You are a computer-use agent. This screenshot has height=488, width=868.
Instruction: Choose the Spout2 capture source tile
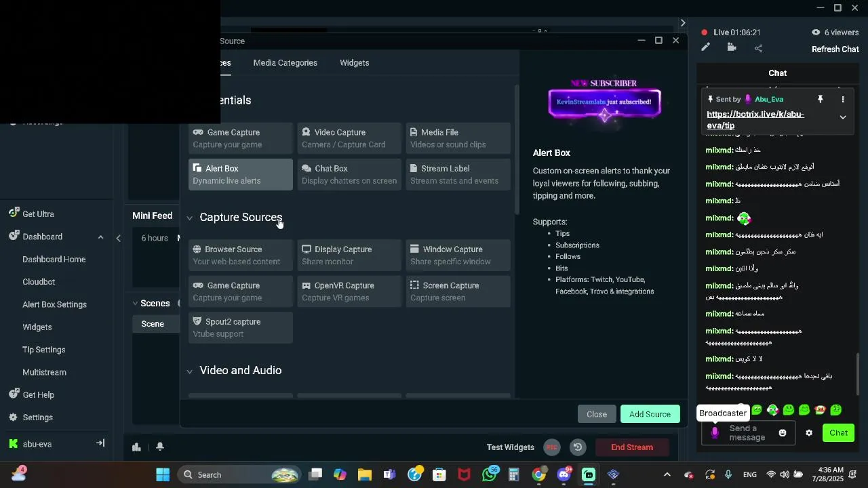[x=241, y=327]
